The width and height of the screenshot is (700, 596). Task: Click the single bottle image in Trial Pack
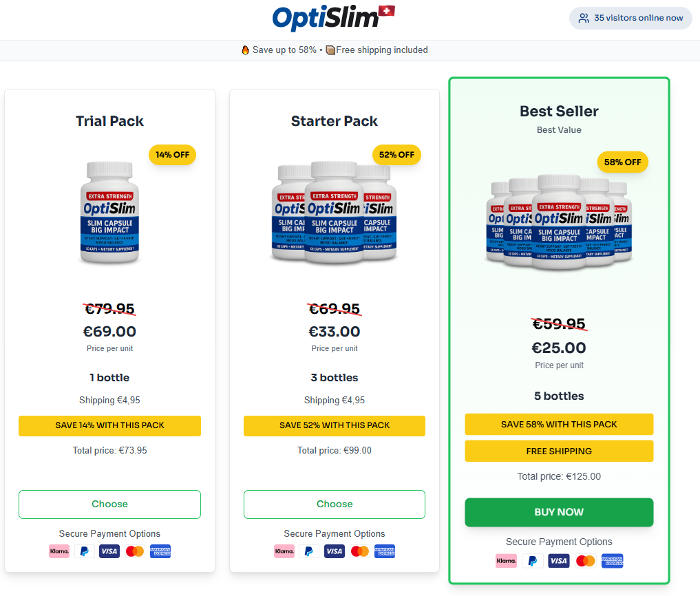pos(109,212)
